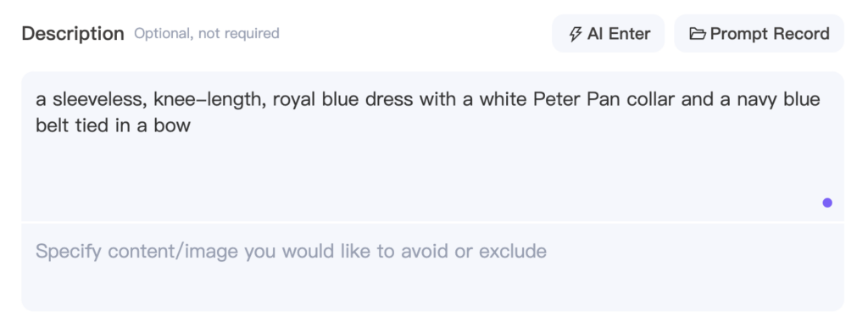
Task: Activate the AI Enter button
Action: 608,34
